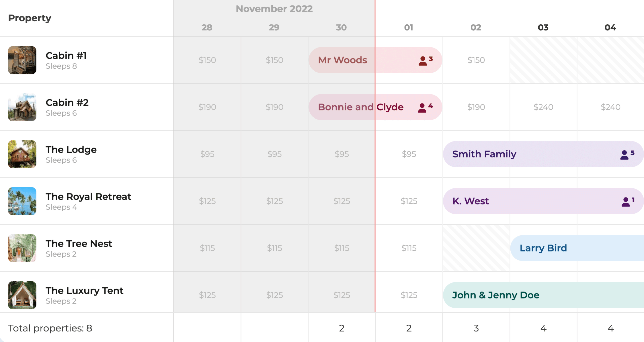The height and width of the screenshot is (342, 644).
Task: Select The Royal Retreat thumbnail image
Action: click(x=22, y=201)
